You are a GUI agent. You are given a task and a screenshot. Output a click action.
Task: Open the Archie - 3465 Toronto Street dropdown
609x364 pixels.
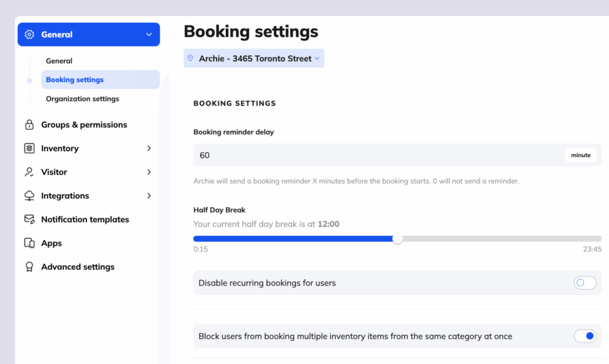point(254,58)
